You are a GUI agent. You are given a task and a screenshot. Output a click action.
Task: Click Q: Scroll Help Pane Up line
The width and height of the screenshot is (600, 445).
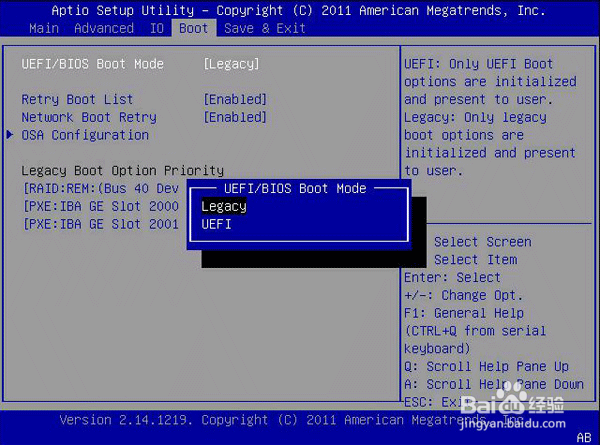click(486, 367)
